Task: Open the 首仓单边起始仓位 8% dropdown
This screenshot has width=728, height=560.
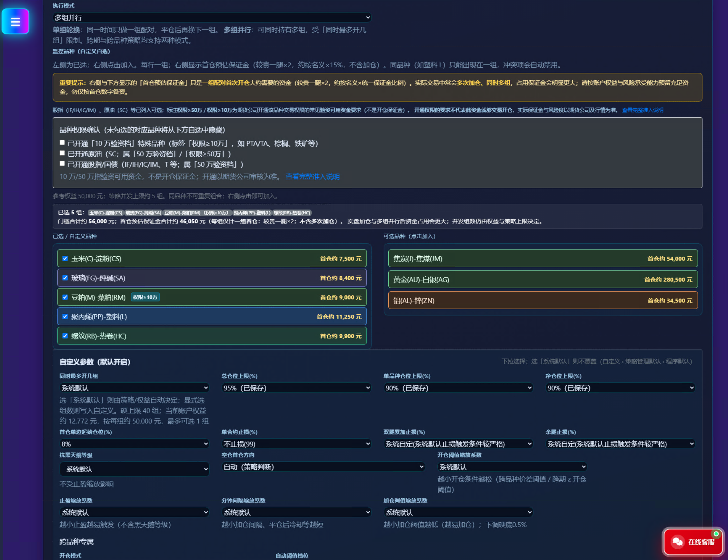Action: point(134,444)
